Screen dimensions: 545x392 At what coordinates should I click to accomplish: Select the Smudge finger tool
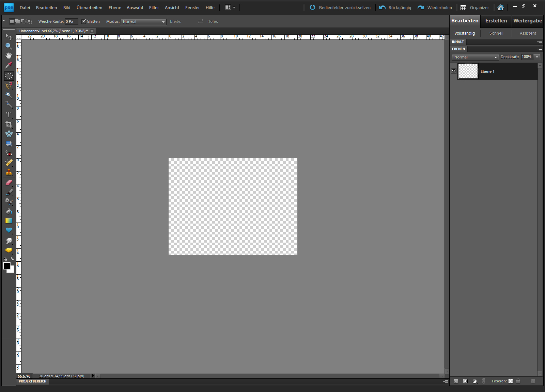tap(9, 241)
